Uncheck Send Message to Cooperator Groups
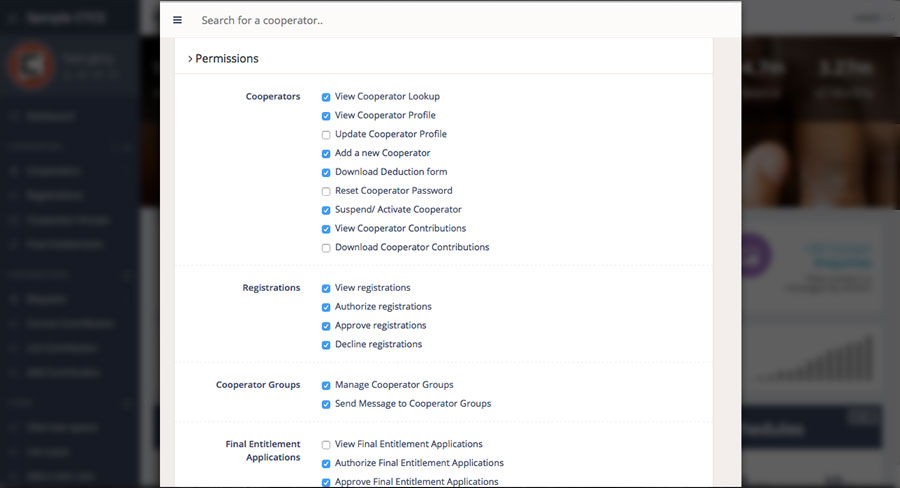Screen dimensions: 900x488 click(326, 404)
